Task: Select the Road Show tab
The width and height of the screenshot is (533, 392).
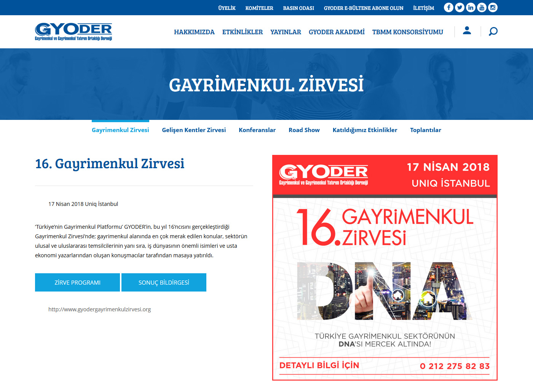Action: pyautogui.click(x=304, y=130)
